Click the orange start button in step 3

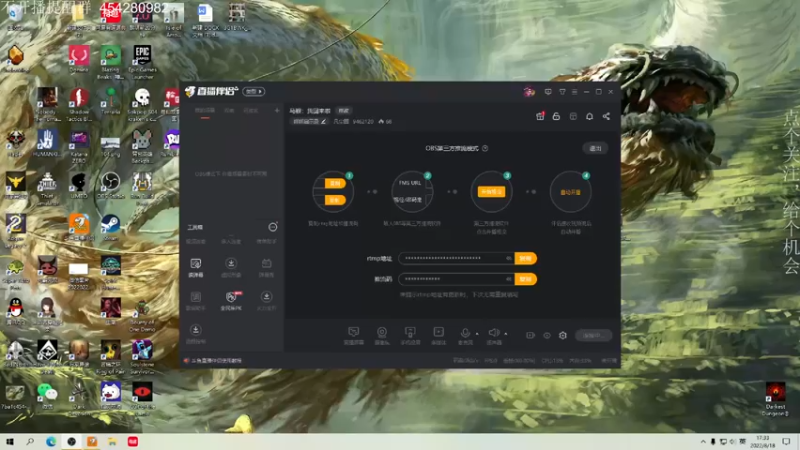pos(491,192)
